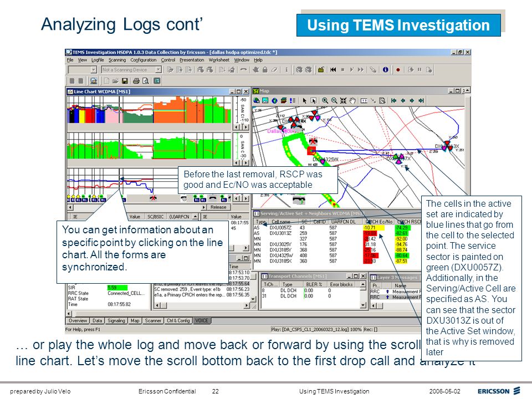This screenshot has height=399, width=532.
Task: Click the -10.71 Ec/No value cell
Action: click(x=374, y=228)
